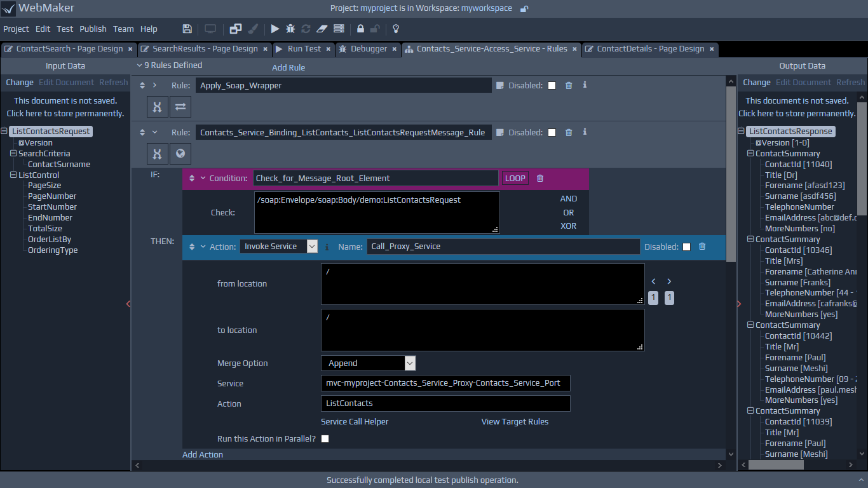Close the Run Test tab
The width and height of the screenshot is (868, 488).
(x=329, y=49)
